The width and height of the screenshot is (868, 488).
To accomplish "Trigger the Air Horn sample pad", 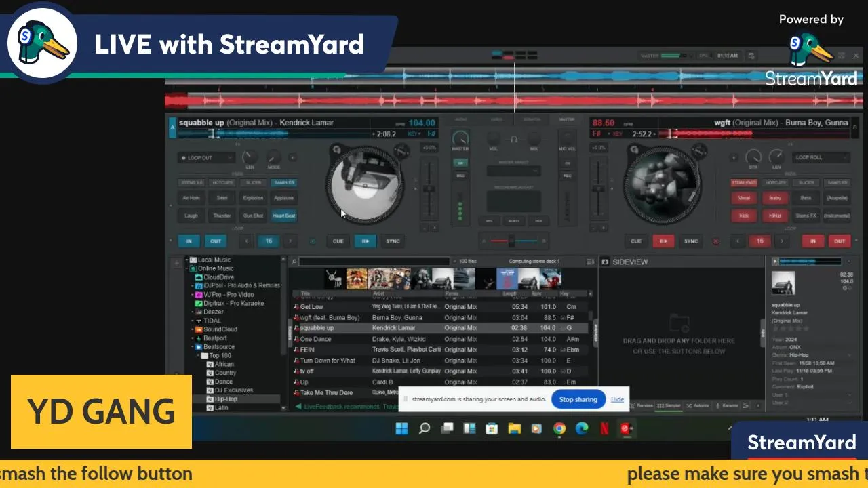I will point(191,199).
